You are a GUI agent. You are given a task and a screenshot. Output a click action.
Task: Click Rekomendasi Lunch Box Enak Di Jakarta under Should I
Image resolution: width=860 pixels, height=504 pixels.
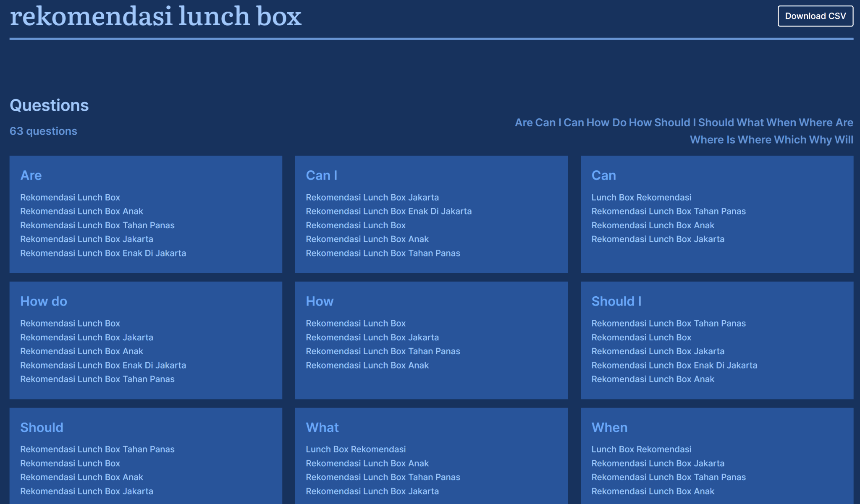coord(674,365)
